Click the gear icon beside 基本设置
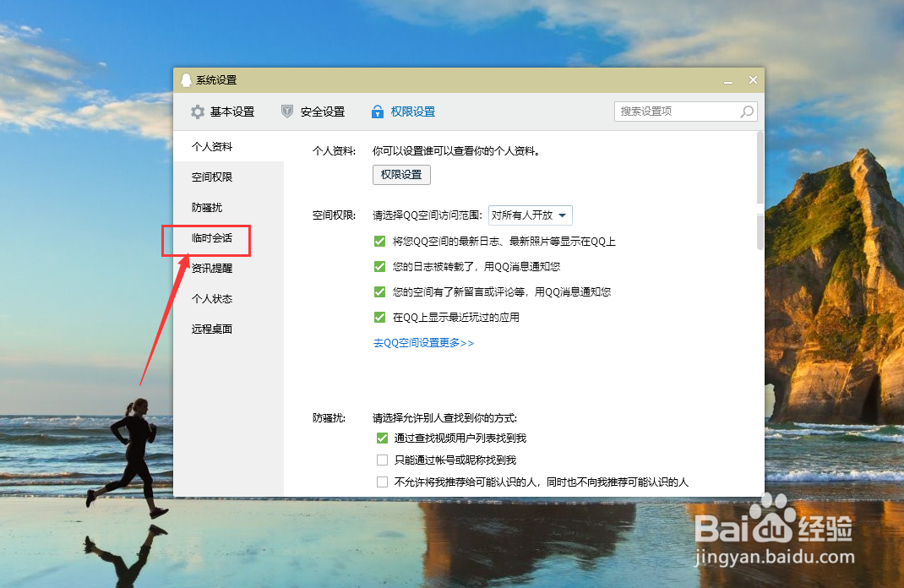 tap(197, 111)
